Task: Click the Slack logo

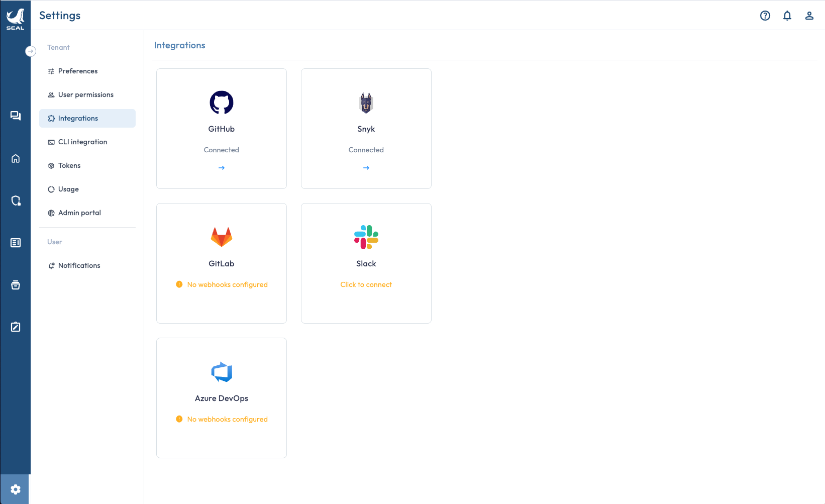Action: click(x=366, y=237)
